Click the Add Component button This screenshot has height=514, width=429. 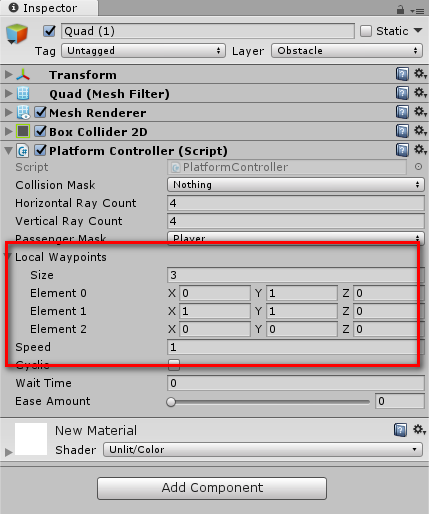212,488
